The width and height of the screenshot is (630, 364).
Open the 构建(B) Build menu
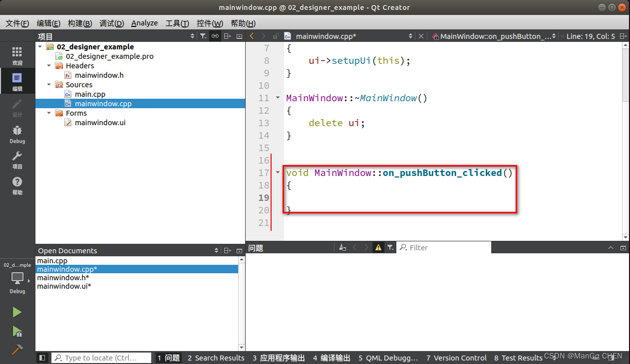(x=80, y=23)
